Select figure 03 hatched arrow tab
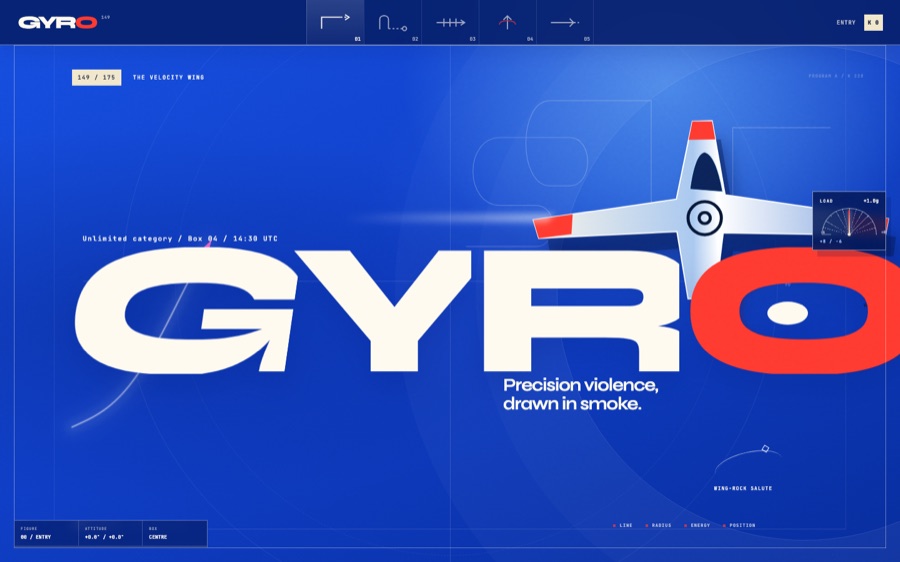 click(450, 22)
